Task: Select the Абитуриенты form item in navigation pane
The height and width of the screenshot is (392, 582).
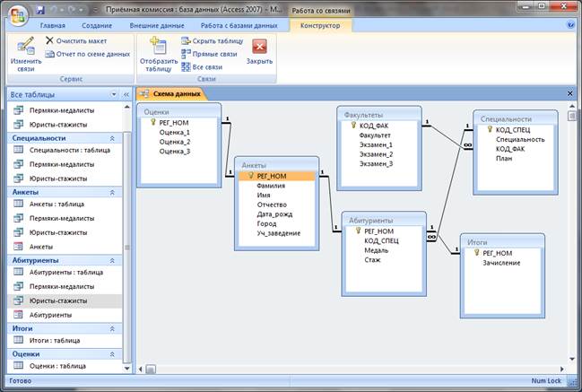Action: click(65, 315)
